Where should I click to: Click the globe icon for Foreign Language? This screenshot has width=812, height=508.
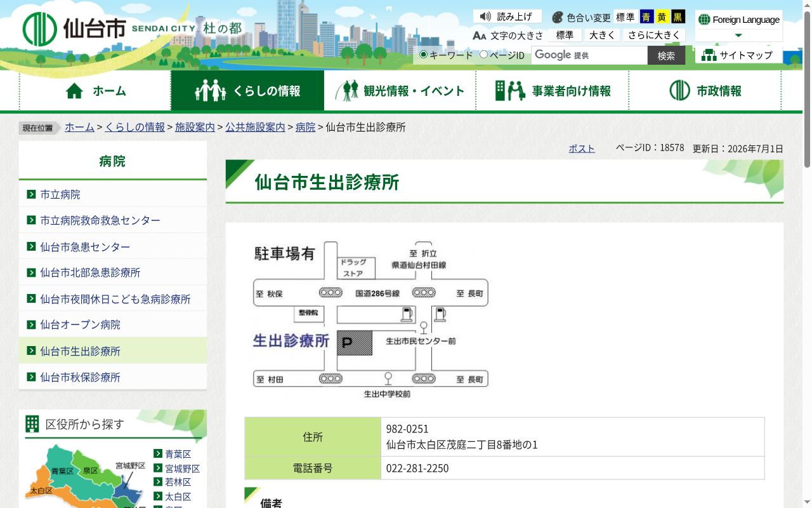704,20
